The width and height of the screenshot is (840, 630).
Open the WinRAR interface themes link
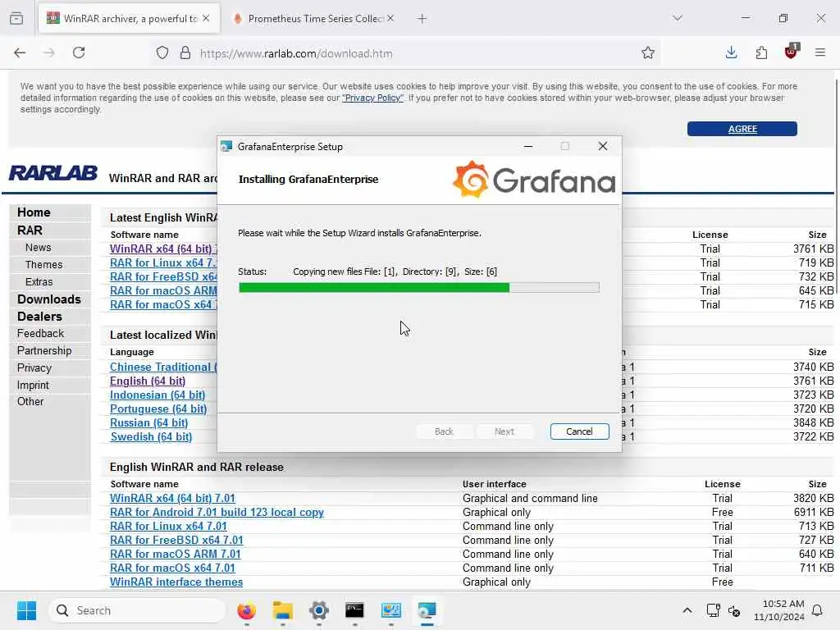[x=176, y=582]
